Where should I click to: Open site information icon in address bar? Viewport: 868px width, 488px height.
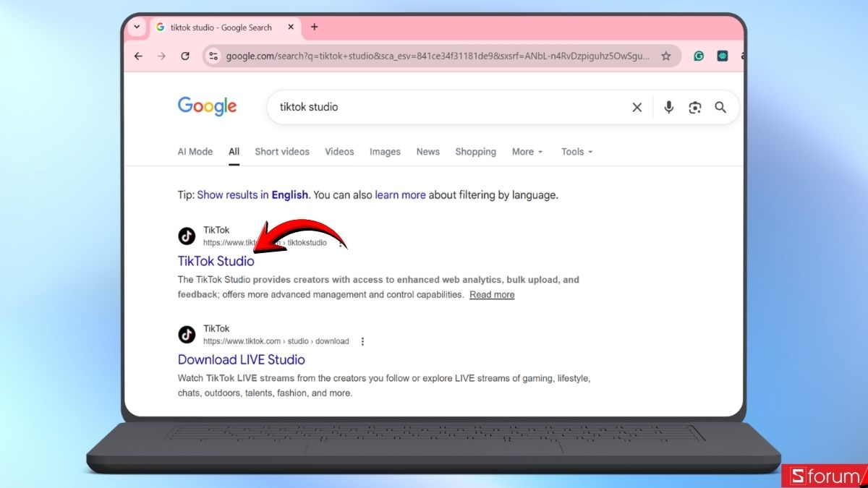[212, 56]
